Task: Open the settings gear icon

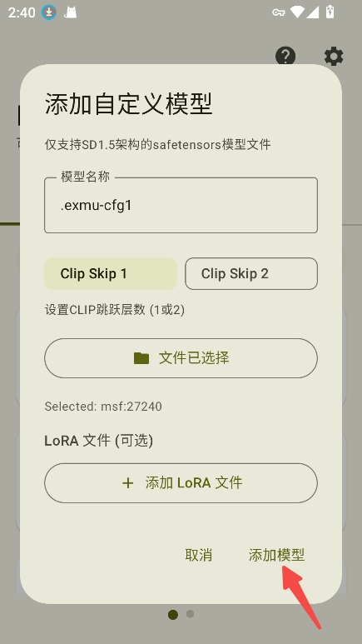Action: coord(334,56)
